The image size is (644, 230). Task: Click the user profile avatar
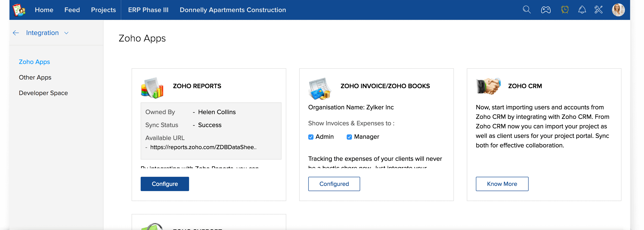tap(618, 10)
